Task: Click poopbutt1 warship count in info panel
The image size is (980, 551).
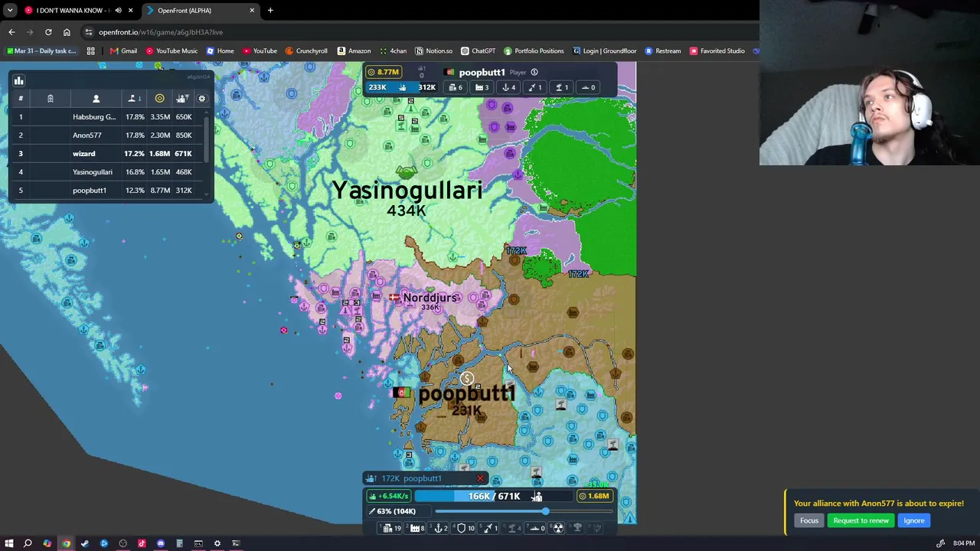Action: (588, 87)
